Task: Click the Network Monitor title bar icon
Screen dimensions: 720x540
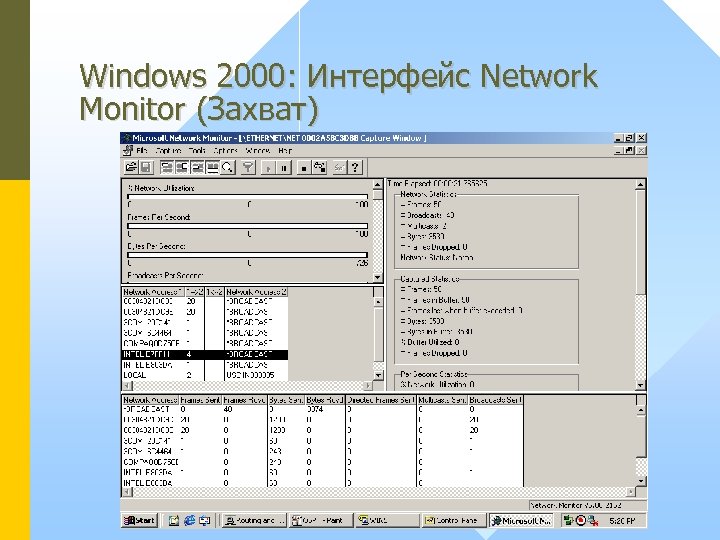Action: 126,138
